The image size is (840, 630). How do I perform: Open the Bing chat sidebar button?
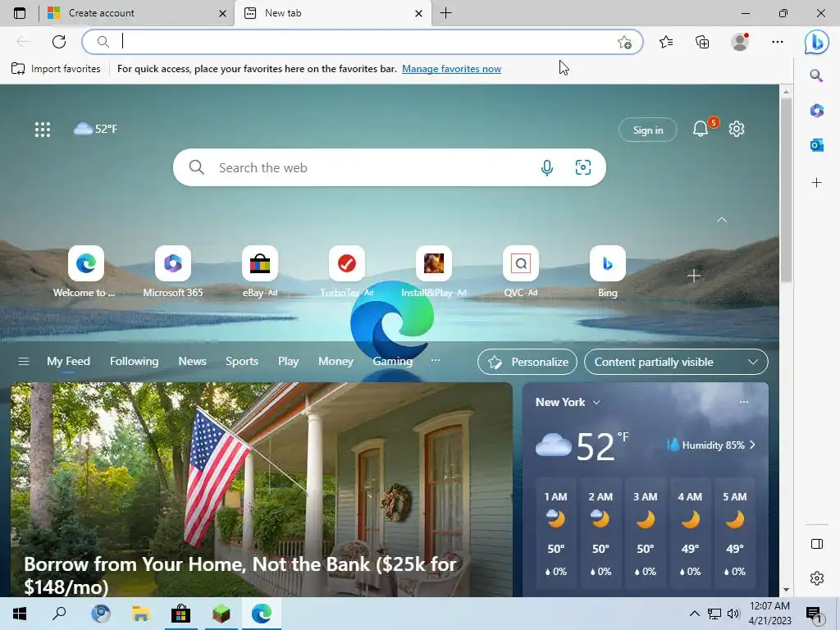point(816,42)
